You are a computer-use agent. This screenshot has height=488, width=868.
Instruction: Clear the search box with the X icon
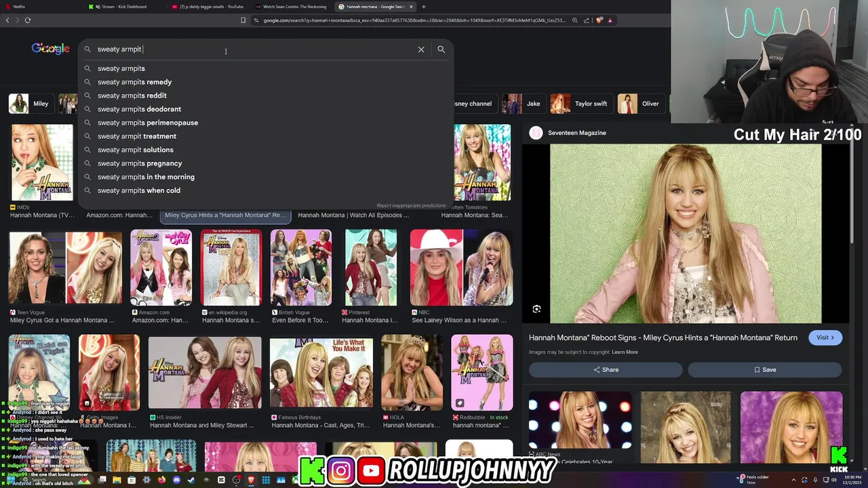click(x=421, y=49)
